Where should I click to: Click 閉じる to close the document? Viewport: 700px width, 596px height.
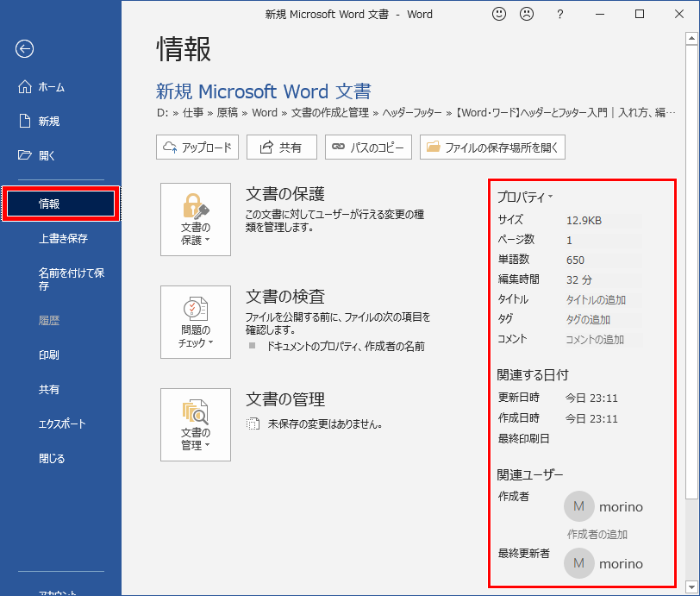pos(52,458)
